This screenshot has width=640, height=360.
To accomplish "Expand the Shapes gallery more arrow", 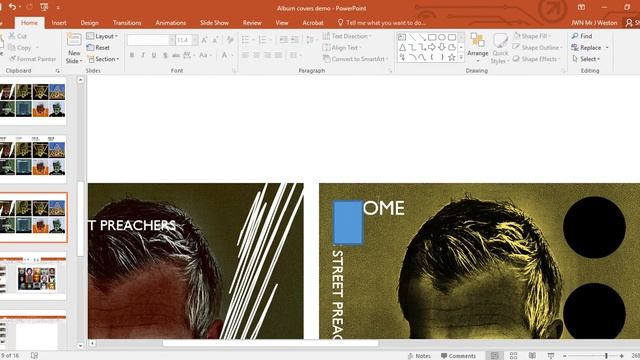I will pyautogui.click(x=461, y=58).
